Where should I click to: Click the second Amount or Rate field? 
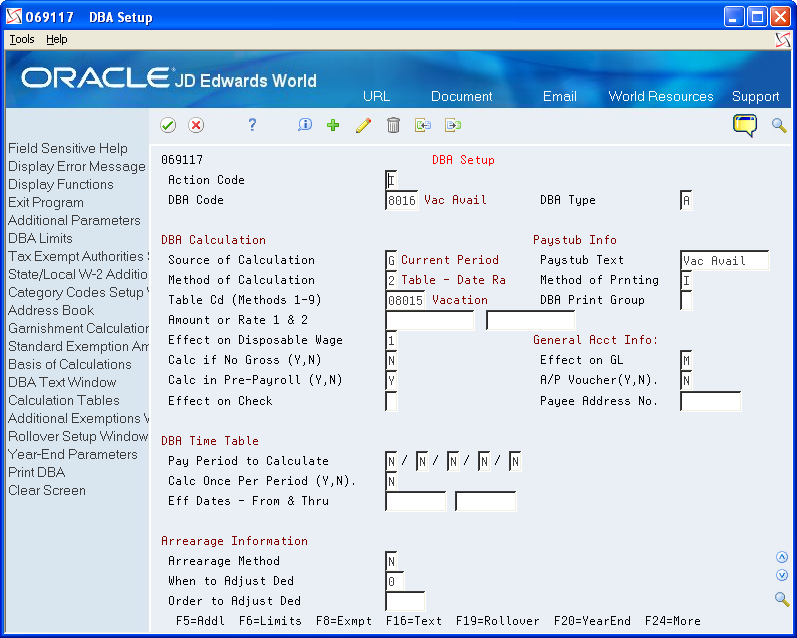tap(530, 320)
